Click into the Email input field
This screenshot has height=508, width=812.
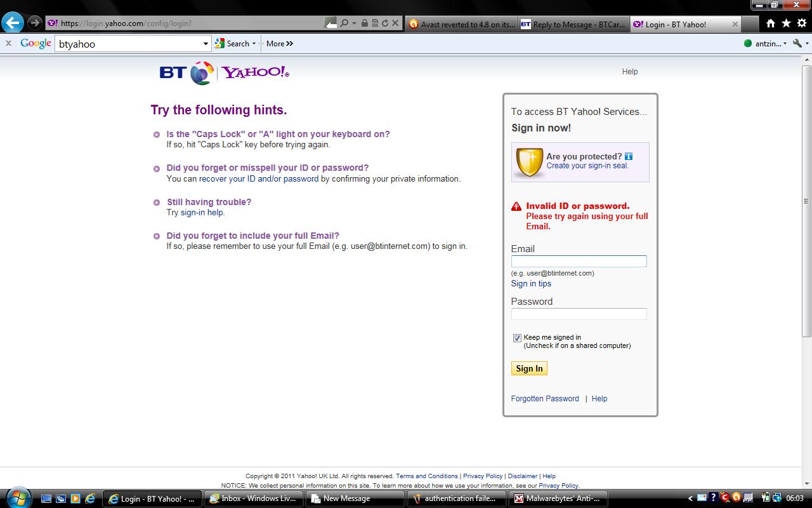tap(579, 261)
